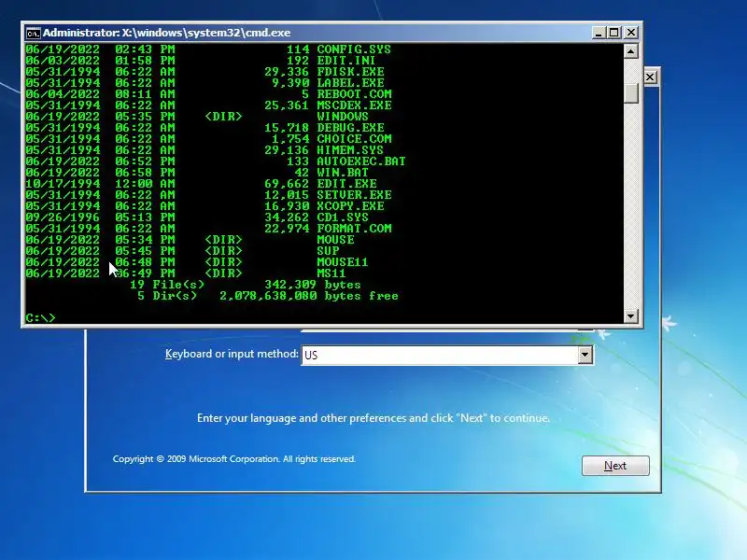Click the Next button in Windows Setup

coord(615,465)
